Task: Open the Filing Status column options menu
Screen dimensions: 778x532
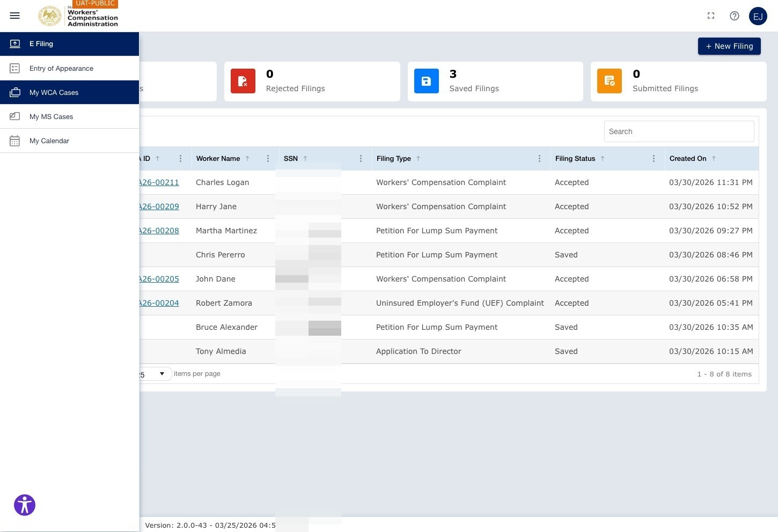Action: [654, 159]
